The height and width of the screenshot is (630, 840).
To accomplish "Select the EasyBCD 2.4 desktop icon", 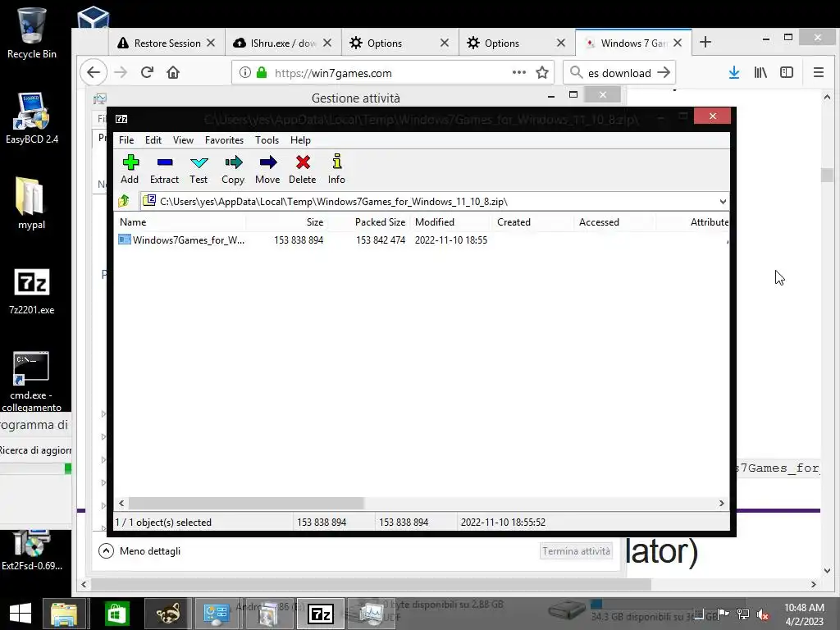I will (32, 118).
